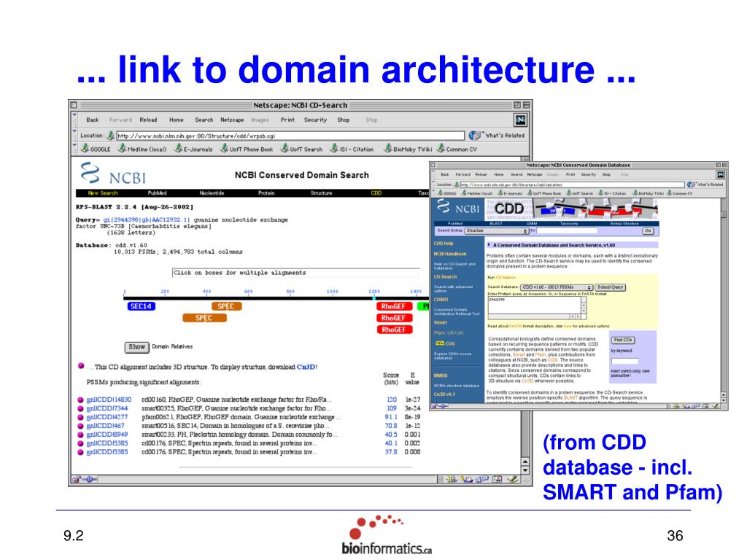Click the second-row orange SPEC domain box

(204, 318)
